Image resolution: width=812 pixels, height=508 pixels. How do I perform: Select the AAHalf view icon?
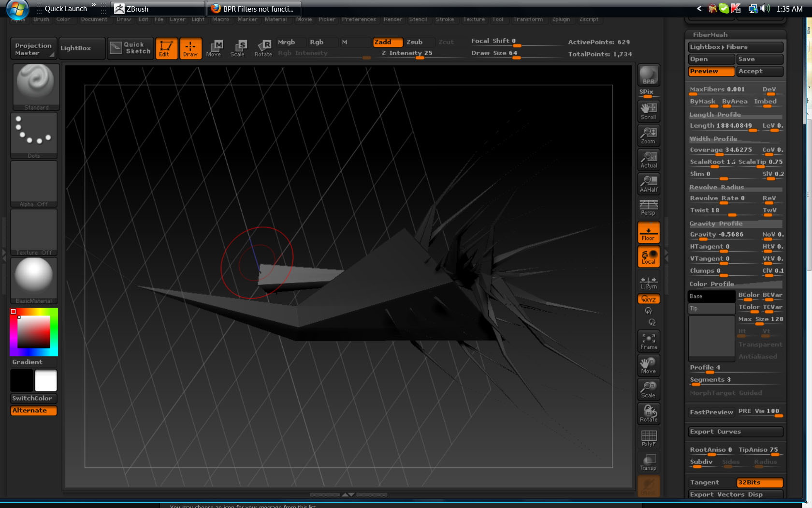[x=648, y=183]
